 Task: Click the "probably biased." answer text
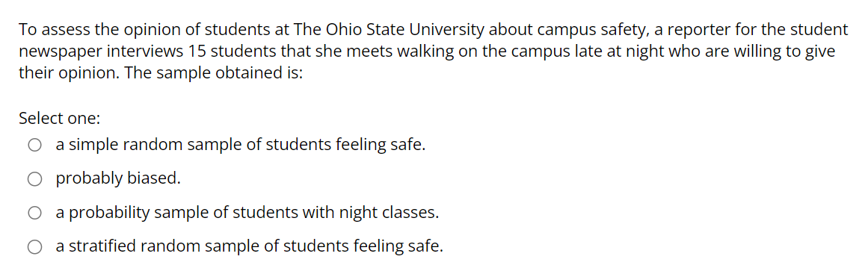[118, 179]
